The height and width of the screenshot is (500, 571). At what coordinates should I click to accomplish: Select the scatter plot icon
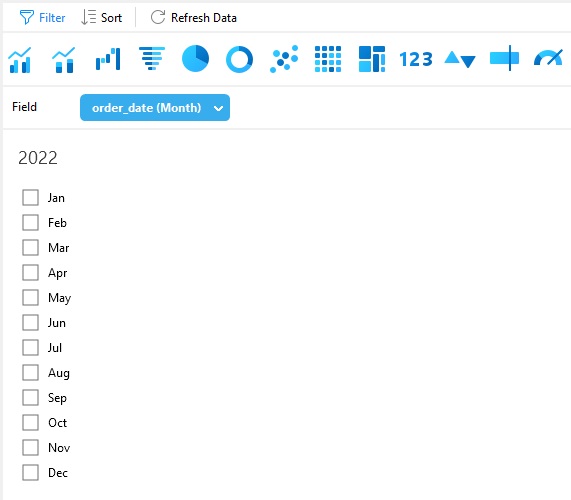point(284,59)
